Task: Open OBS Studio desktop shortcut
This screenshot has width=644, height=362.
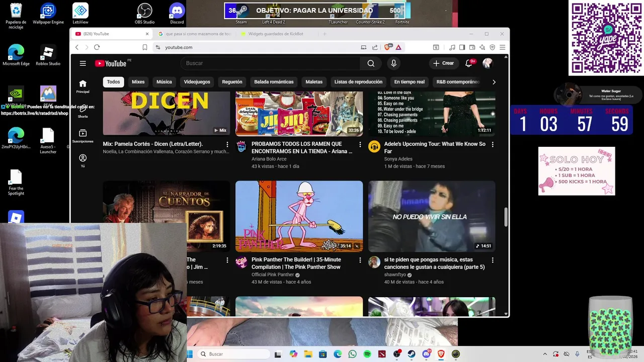Action: [x=145, y=14]
